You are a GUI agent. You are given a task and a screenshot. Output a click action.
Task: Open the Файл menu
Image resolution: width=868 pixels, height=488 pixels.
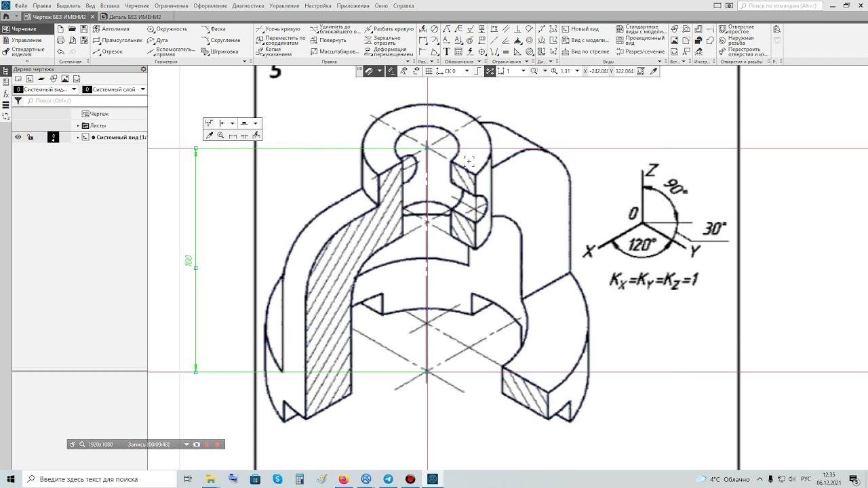[x=20, y=5]
